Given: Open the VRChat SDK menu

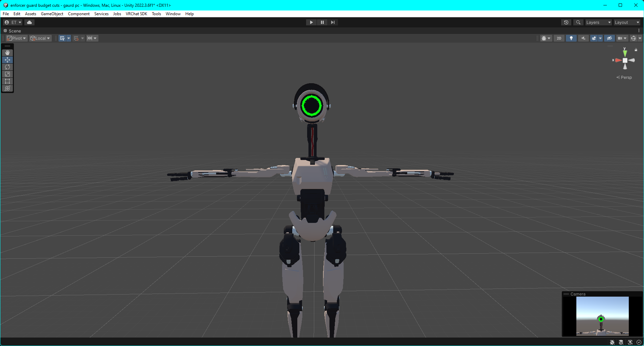Looking at the screenshot, I should 136,14.
